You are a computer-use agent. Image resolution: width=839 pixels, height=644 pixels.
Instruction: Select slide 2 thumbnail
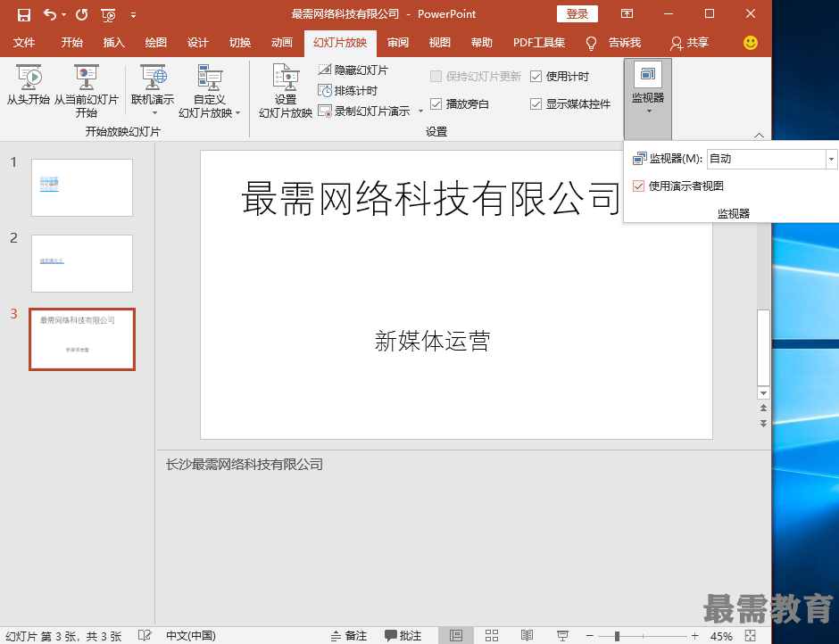[x=82, y=264]
